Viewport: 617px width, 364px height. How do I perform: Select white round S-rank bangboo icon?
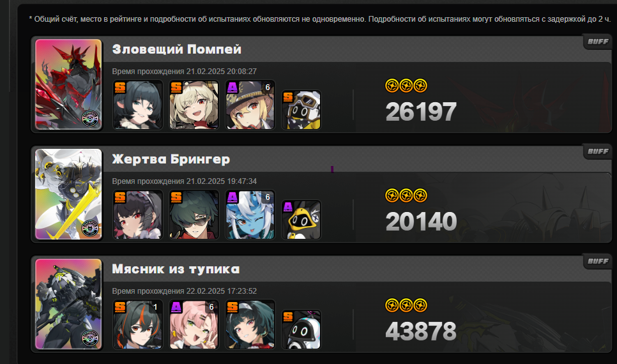click(x=301, y=330)
